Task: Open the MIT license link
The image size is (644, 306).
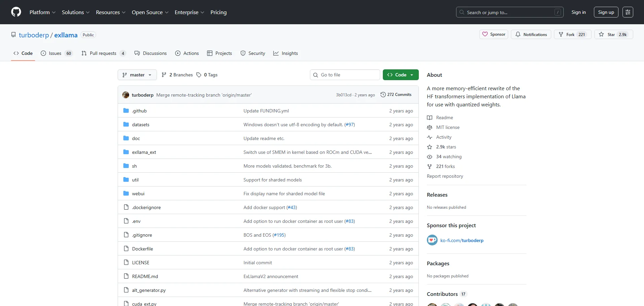Action: [x=447, y=127]
